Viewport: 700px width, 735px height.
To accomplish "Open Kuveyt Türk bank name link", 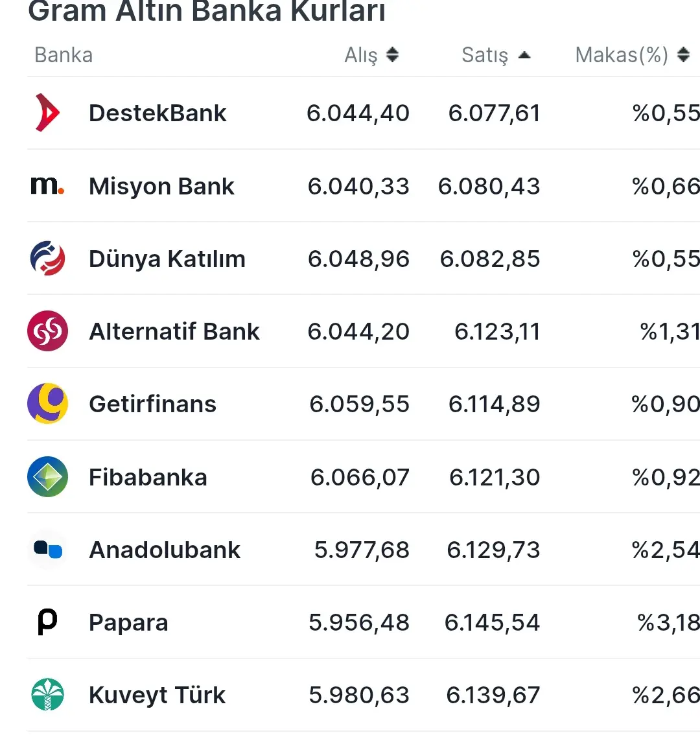I will tap(157, 695).
